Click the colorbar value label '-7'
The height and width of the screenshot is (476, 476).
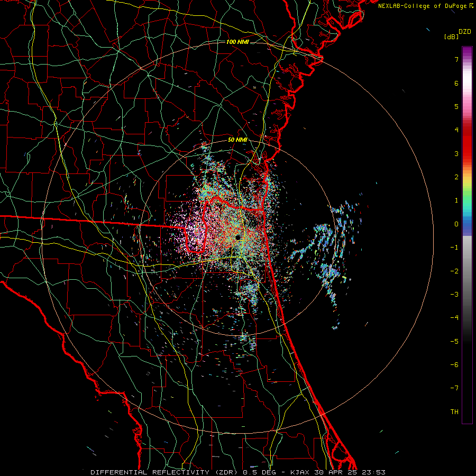[x=454, y=388]
